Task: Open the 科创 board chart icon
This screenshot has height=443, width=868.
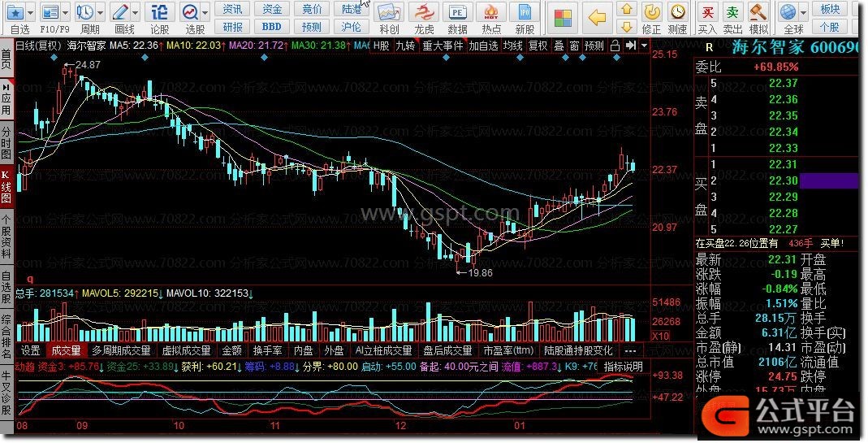Action: click(389, 12)
